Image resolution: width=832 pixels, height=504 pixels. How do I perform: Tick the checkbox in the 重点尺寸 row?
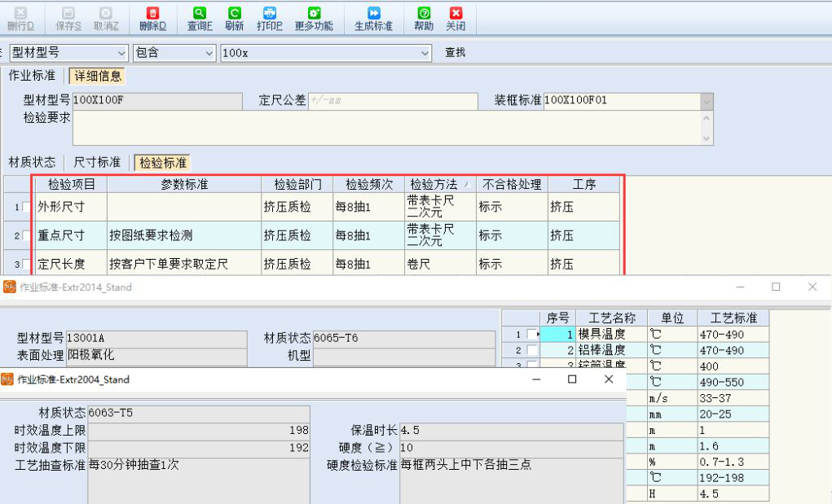click(27, 236)
